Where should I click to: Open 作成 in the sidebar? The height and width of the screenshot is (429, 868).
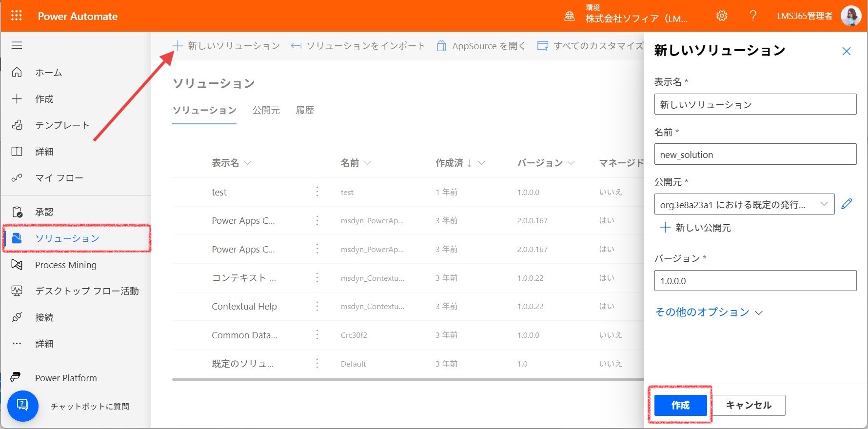44,99
